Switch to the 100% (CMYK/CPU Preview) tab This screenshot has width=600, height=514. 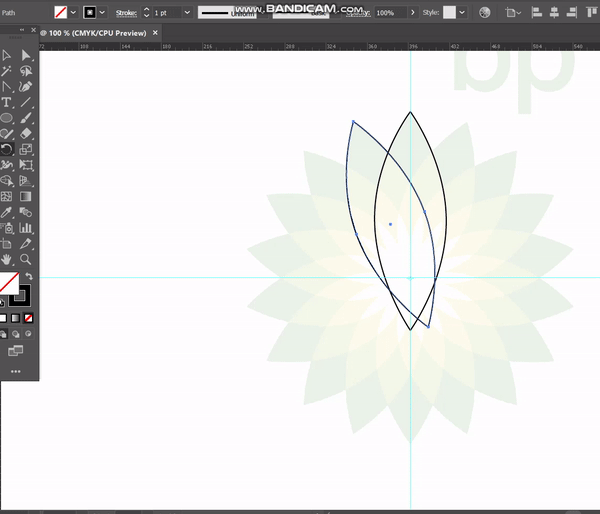click(94, 33)
